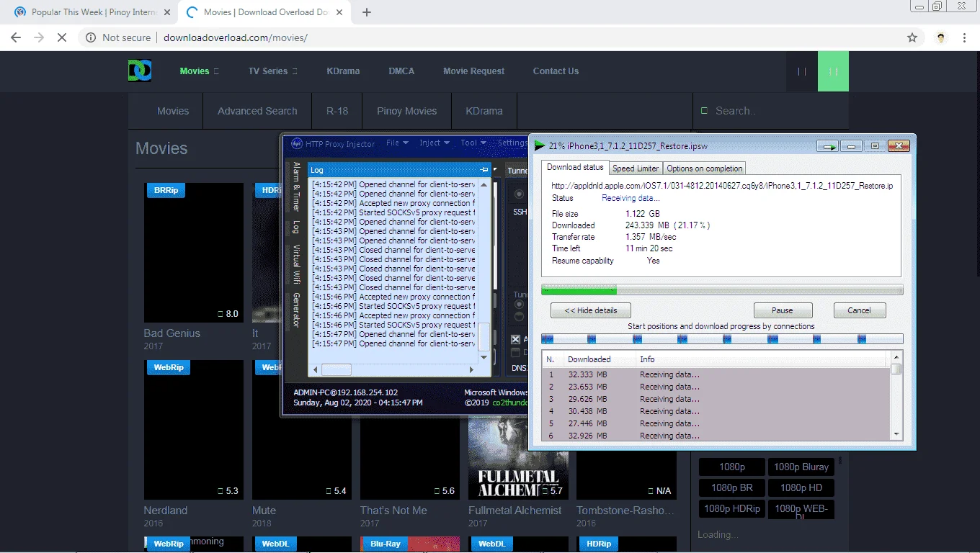
Task: Click the green-arrow title bar button in download dialog
Action: click(827, 146)
